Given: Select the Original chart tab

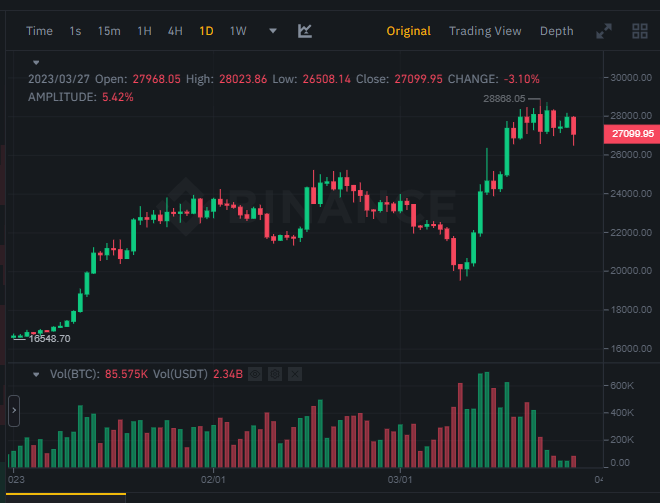Looking at the screenshot, I should pyautogui.click(x=408, y=31).
